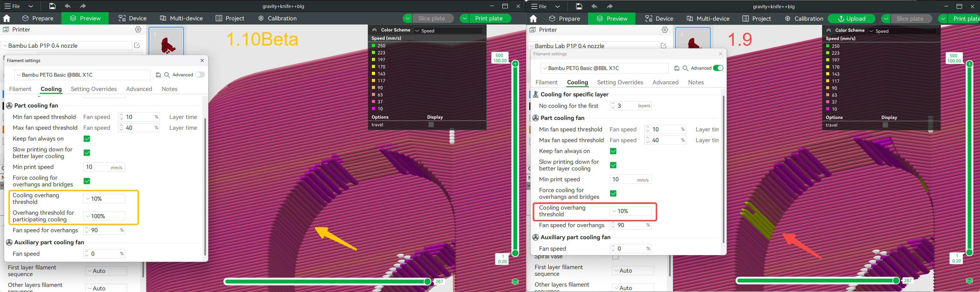Save project in the 1.10Beta window toolbar
This screenshot has height=292, width=980.
pos(52,6)
